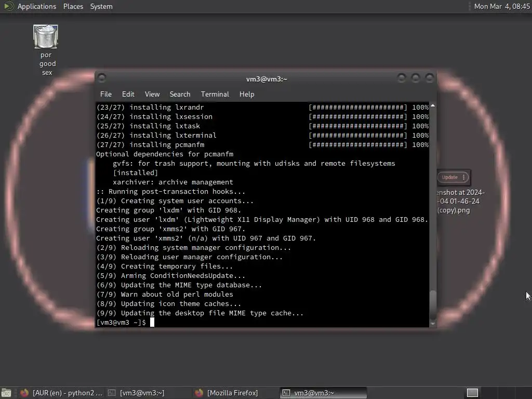The image size is (532, 399).
Task: Click the 'xarchiver: archive management' line
Action: click(173, 182)
